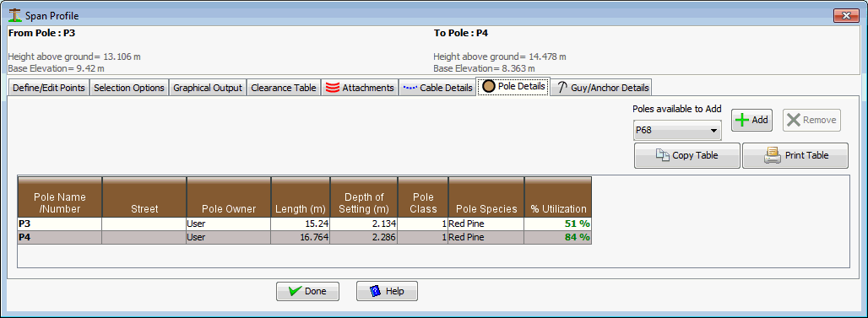Click the Span Profile window title icon
Image resolution: width=868 pixels, height=318 pixels.
(15, 15)
